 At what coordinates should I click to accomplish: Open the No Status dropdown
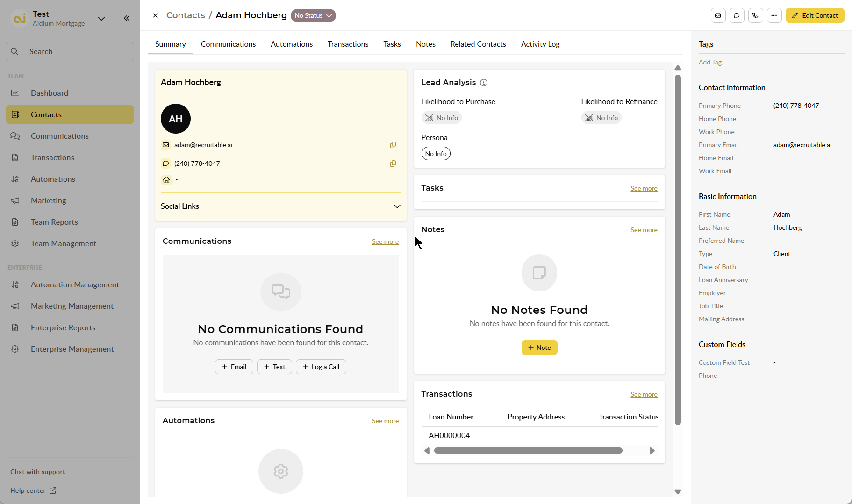point(313,15)
